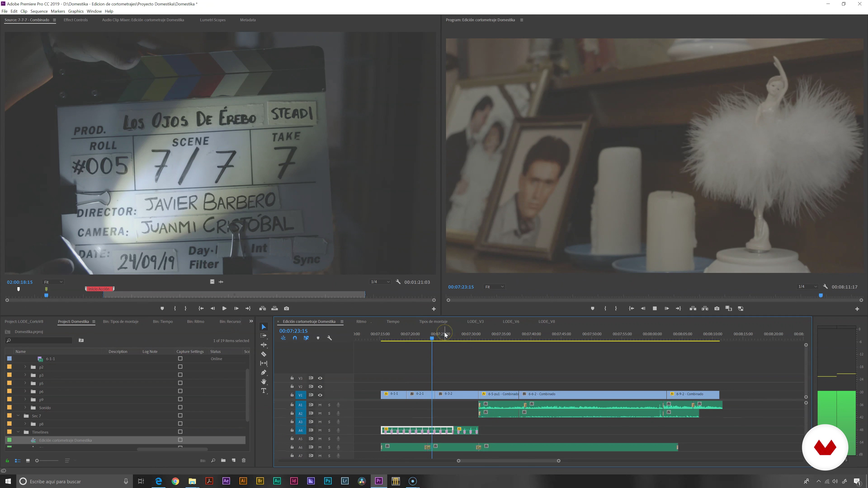Click Drag Audio Only waveform icon
Screen dimensions: 868x488
point(221,282)
